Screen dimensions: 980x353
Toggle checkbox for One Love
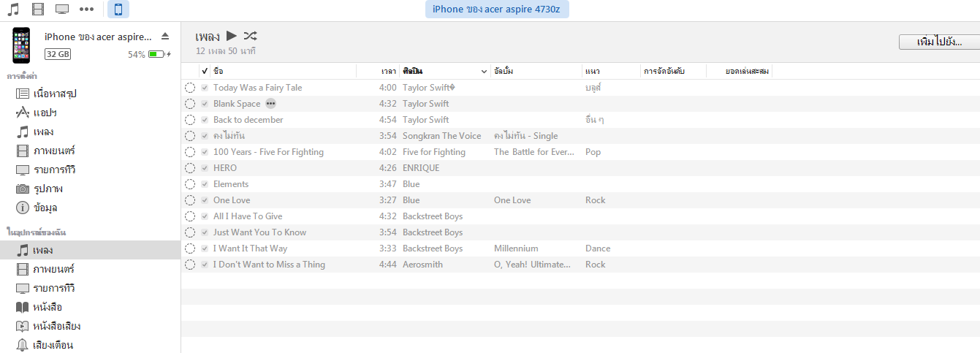pos(205,200)
